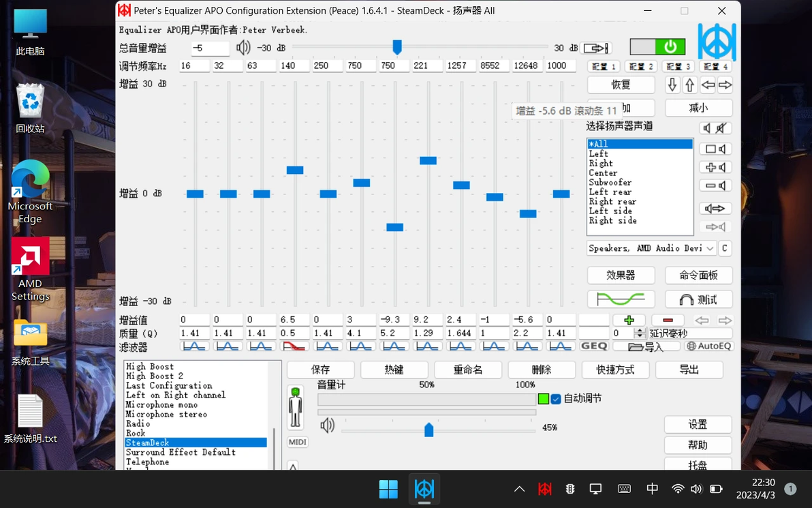Move frequencies right with the right arrow button
This screenshot has width=812, height=508.
click(725, 85)
